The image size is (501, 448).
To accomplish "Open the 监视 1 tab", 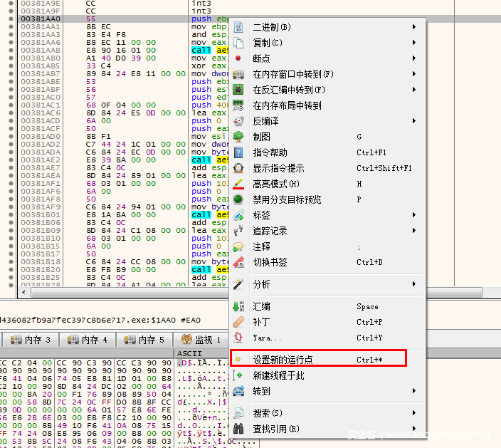I will [x=201, y=340].
